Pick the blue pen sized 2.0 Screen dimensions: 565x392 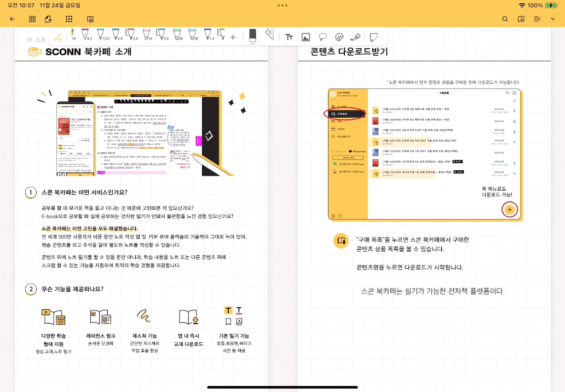(117, 34)
